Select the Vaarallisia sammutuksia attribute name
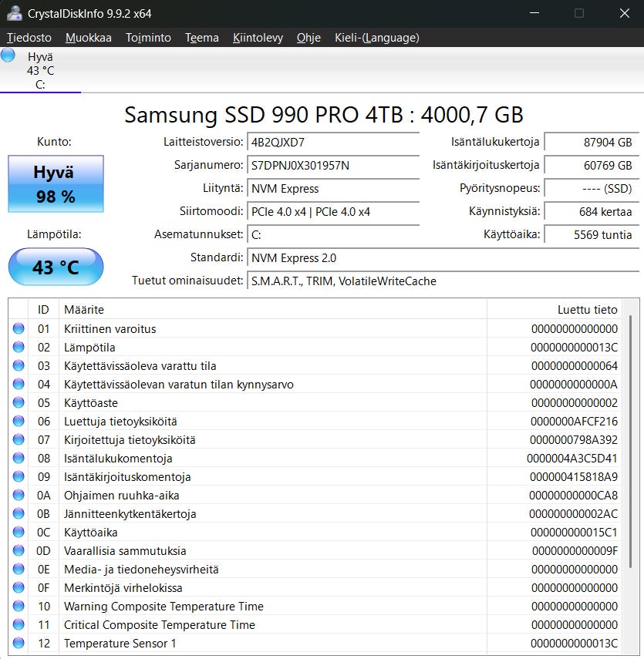Viewport: 644px width, 659px height. [125, 550]
